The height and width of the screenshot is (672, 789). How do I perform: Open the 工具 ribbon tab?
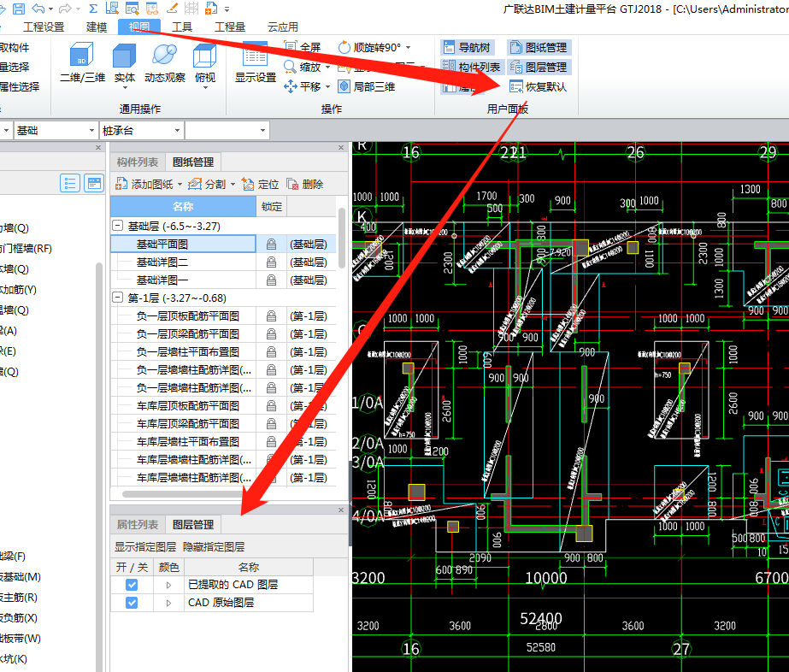182,27
